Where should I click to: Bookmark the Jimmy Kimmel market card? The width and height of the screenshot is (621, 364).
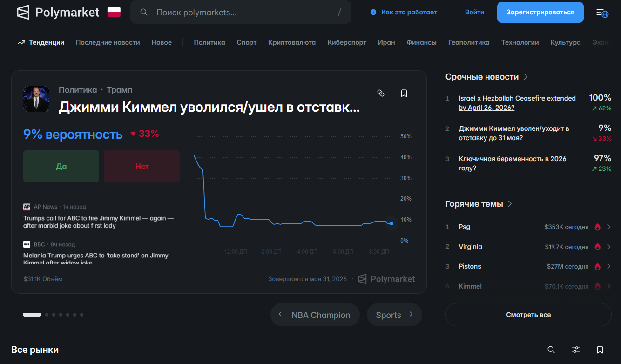pyautogui.click(x=404, y=93)
